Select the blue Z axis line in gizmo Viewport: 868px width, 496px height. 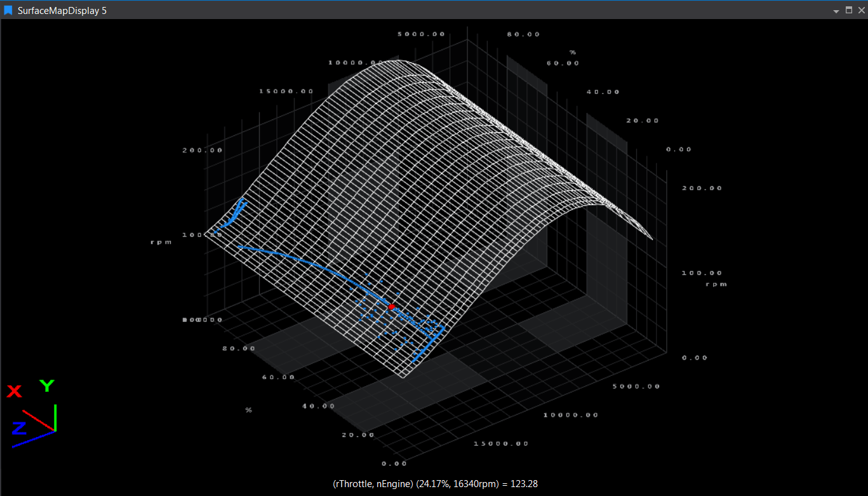[x=33, y=439]
